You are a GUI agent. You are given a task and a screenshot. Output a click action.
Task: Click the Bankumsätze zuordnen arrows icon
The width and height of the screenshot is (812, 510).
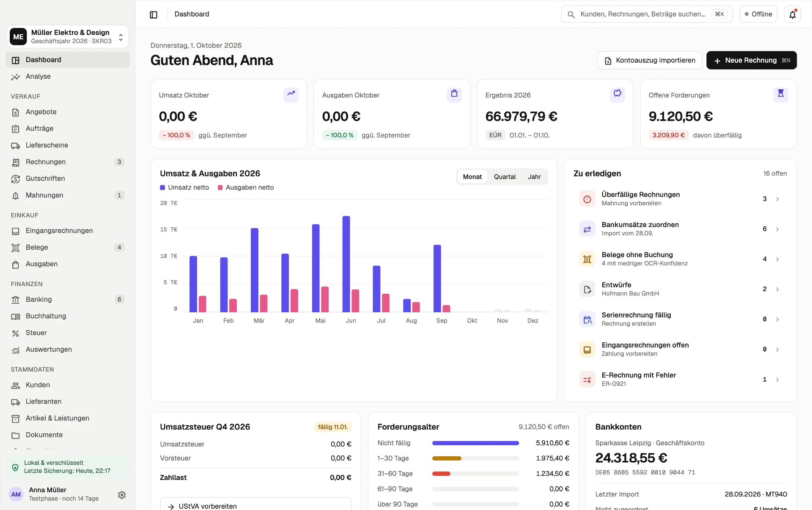click(587, 229)
